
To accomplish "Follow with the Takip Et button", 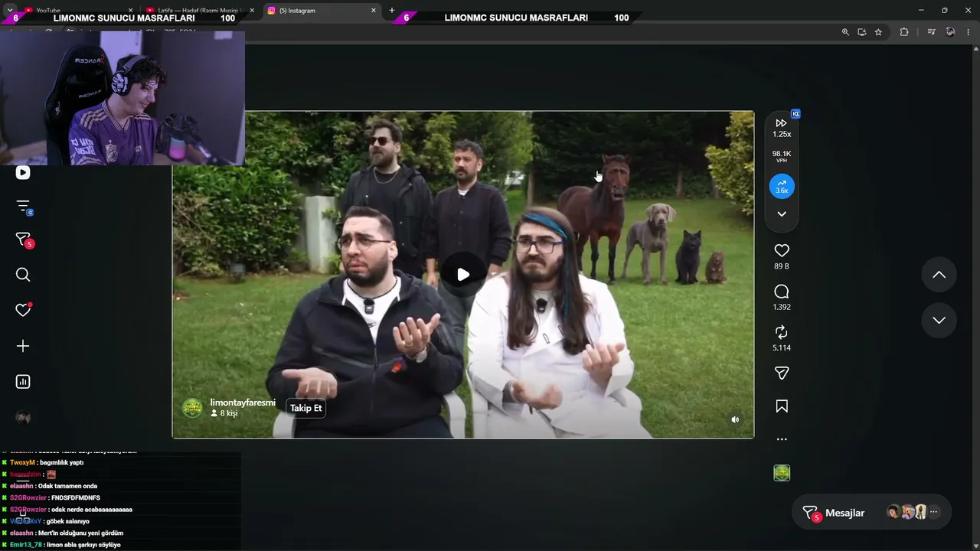I will pyautogui.click(x=305, y=408).
